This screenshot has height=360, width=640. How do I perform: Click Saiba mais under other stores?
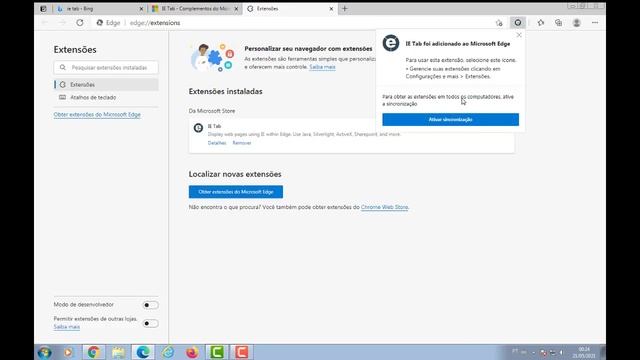[x=67, y=327]
